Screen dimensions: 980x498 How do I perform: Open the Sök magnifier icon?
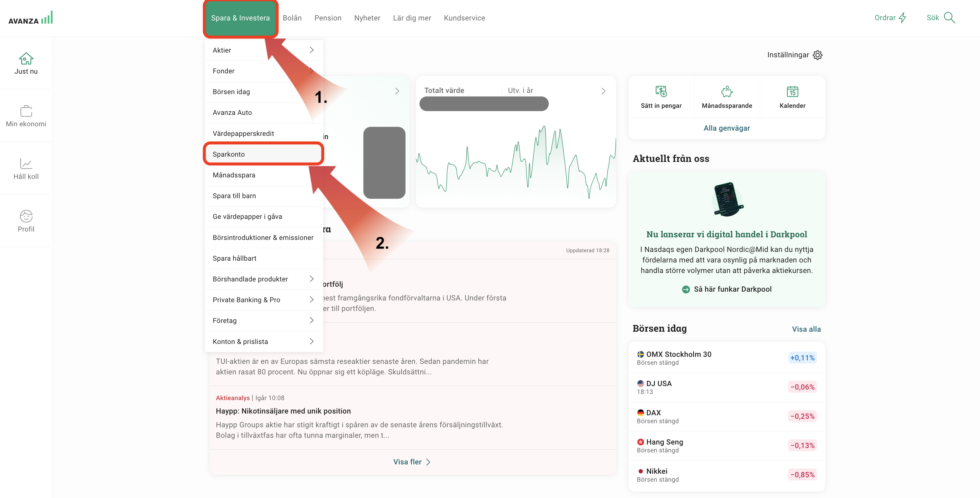click(949, 18)
